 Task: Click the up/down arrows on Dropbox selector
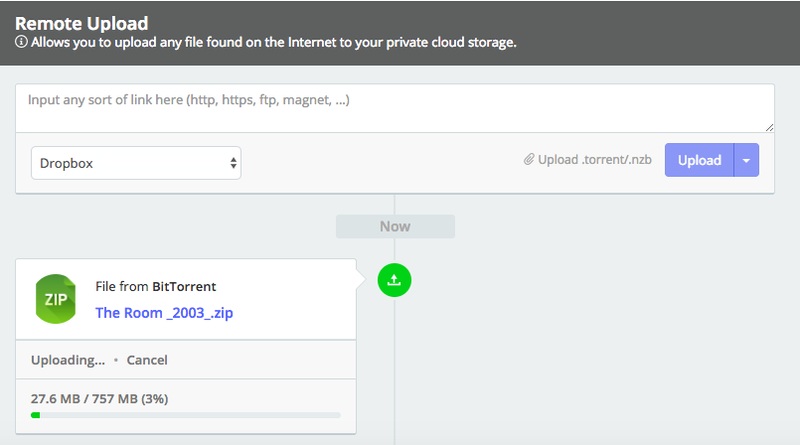coord(233,162)
